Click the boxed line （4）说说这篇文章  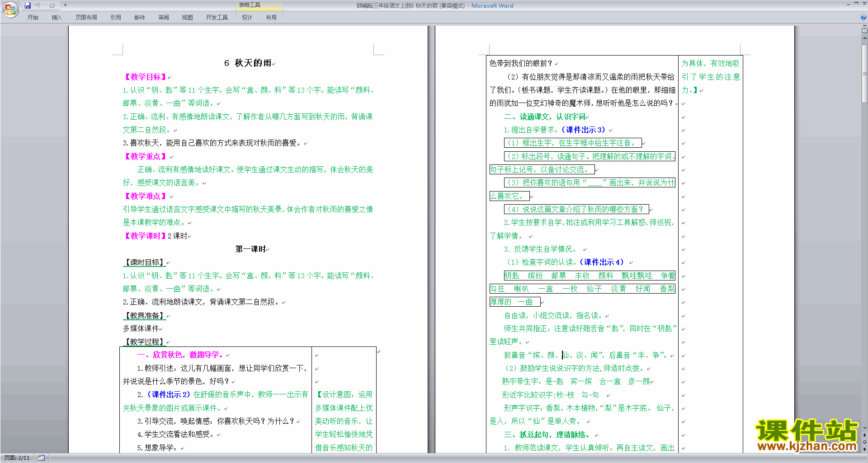(x=576, y=209)
